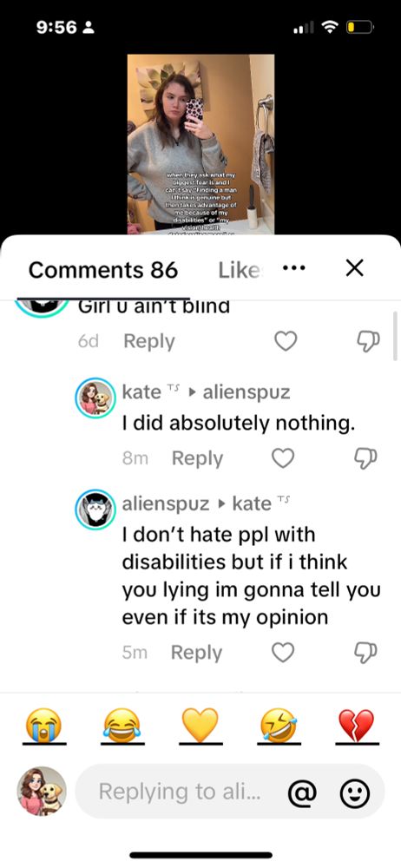Open the three-dot more options menu
The height and width of the screenshot is (868, 401).
coord(293,268)
